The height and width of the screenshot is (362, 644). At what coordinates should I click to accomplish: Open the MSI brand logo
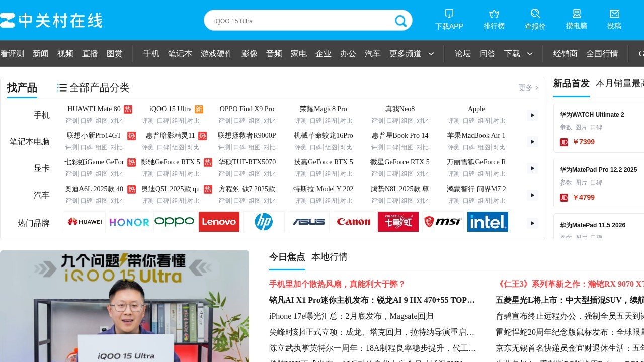pyautogui.click(x=443, y=222)
